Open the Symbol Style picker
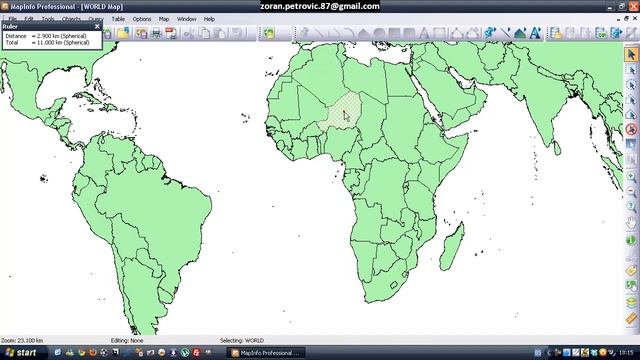The width and height of the screenshot is (640, 360). click(490, 33)
